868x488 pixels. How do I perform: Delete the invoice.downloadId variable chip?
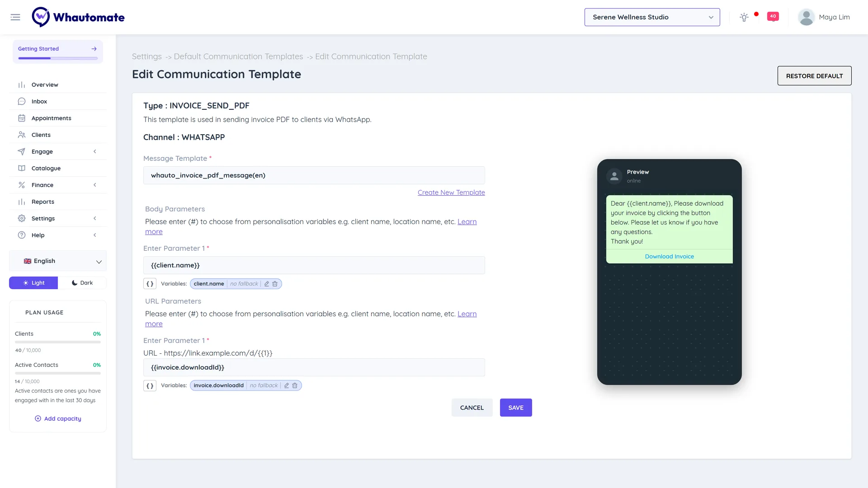pos(295,385)
